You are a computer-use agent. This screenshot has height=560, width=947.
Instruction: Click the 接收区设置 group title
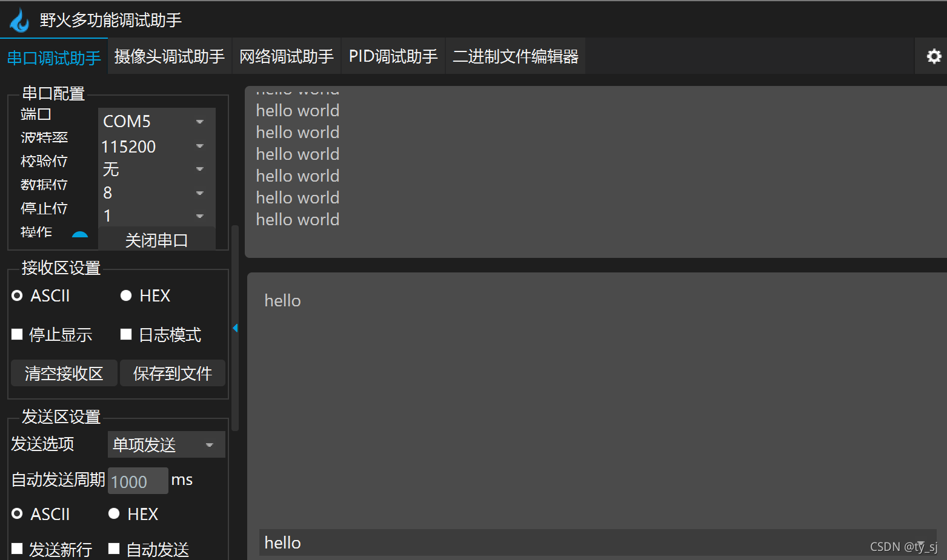[x=61, y=268]
